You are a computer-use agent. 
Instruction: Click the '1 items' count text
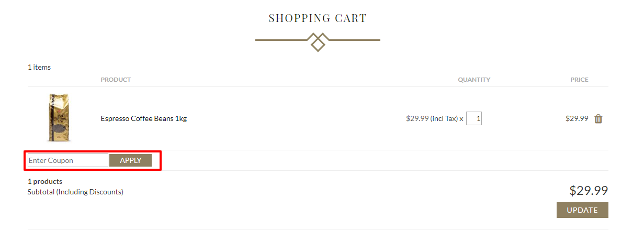click(x=39, y=67)
